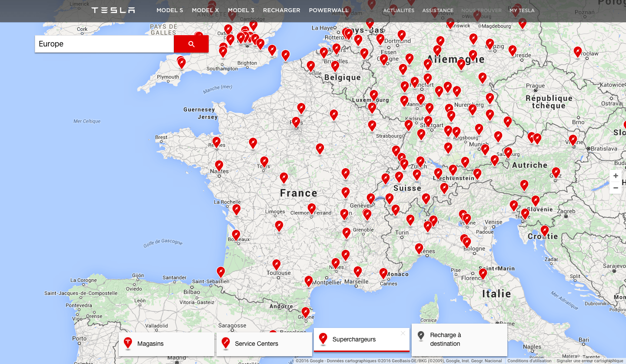Zoom in the map with the plus button
The height and width of the screenshot is (364, 626).
(x=616, y=176)
